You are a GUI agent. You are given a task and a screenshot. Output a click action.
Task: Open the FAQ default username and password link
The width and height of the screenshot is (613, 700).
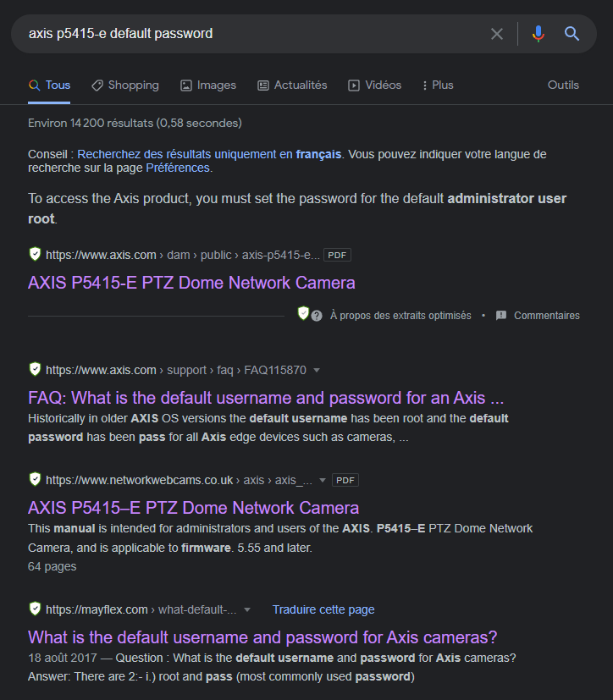point(266,398)
